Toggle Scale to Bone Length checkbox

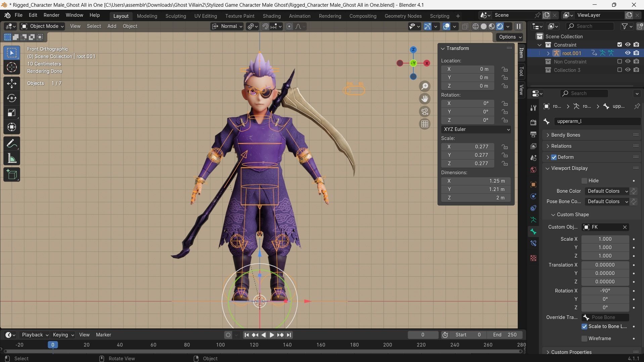click(x=584, y=326)
